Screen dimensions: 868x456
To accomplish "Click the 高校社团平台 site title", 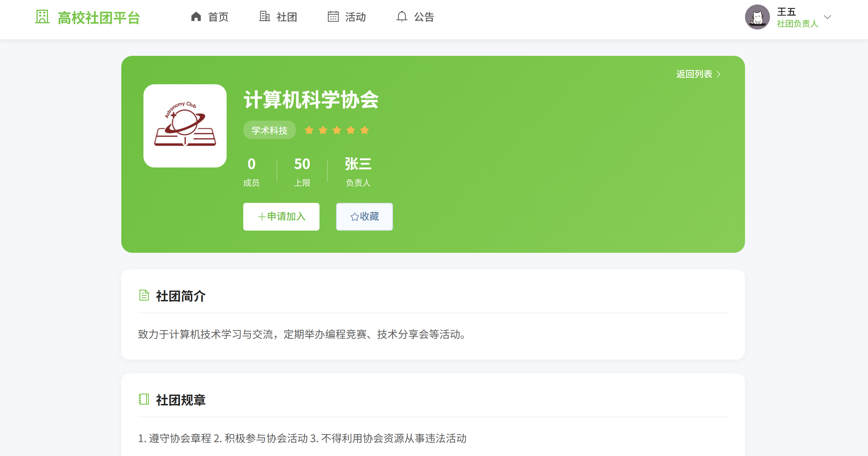I will (x=99, y=18).
